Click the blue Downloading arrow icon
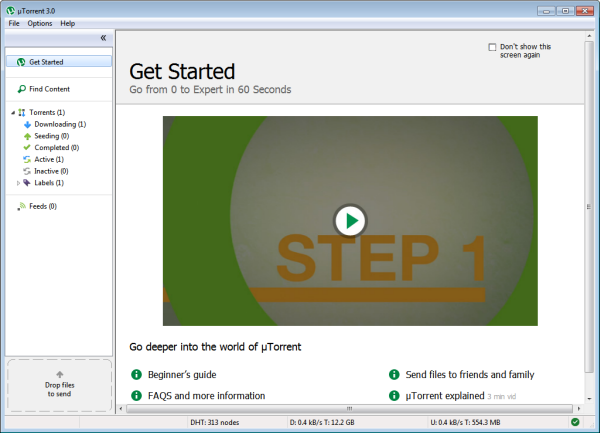 click(x=27, y=124)
